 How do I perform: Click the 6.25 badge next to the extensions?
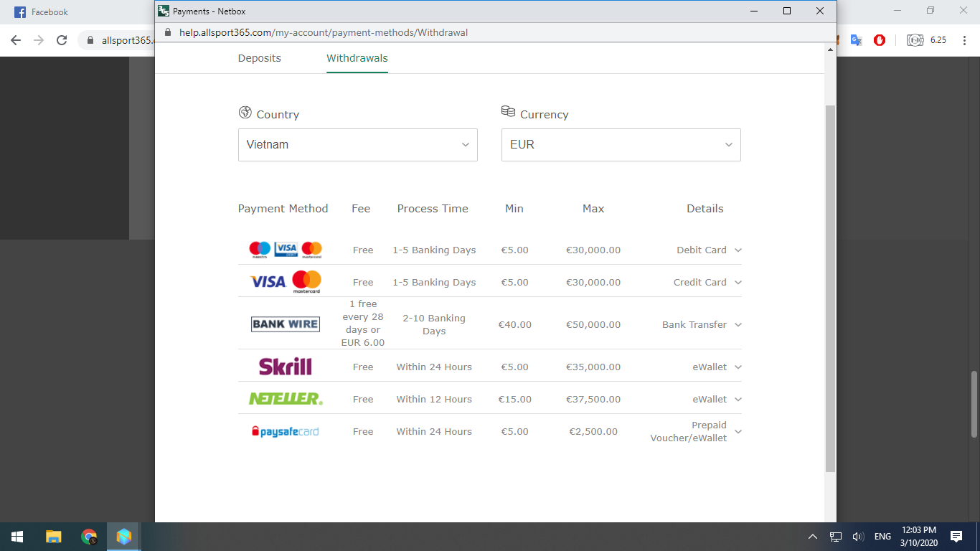tap(938, 40)
